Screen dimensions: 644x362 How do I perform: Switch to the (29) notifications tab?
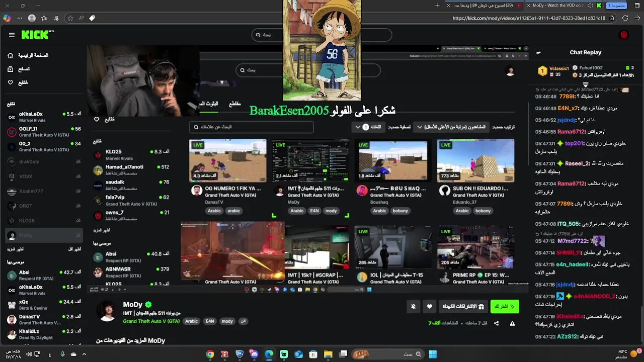(483, 6)
